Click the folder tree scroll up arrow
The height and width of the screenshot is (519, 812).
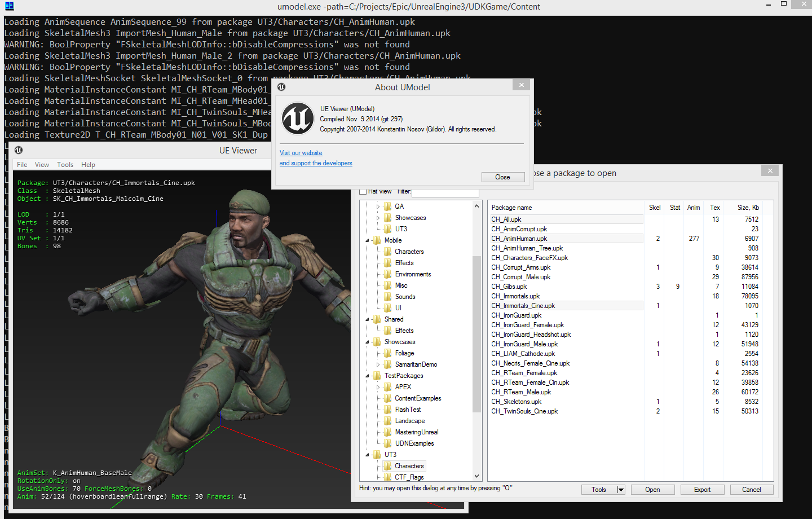tap(476, 206)
